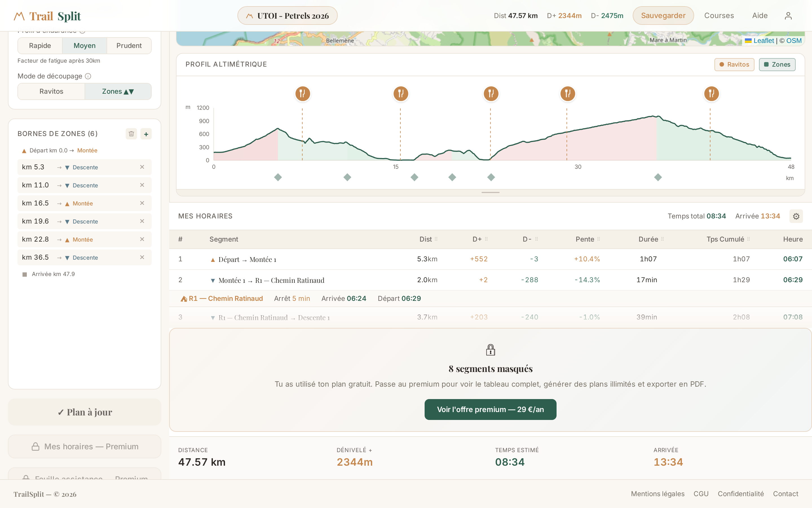The height and width of the screenshot is (508, 812).
Task: Open the Courses menu
Action: [719, 16]
